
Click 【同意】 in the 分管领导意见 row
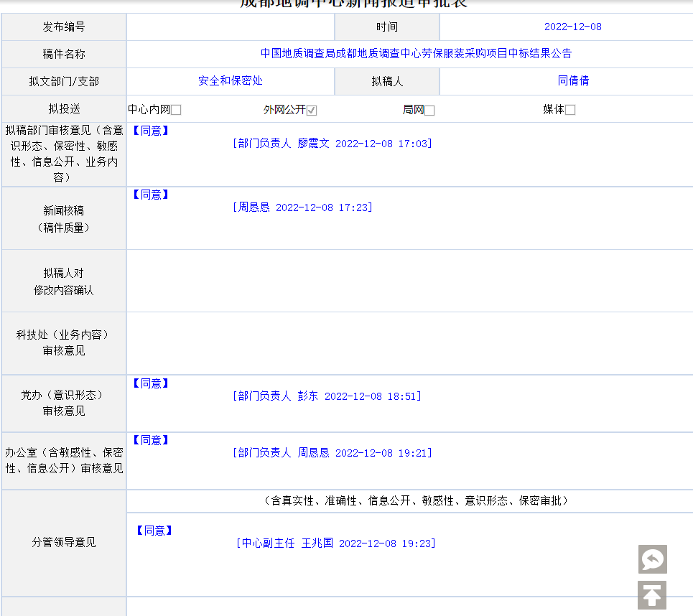tap(154, 531)
